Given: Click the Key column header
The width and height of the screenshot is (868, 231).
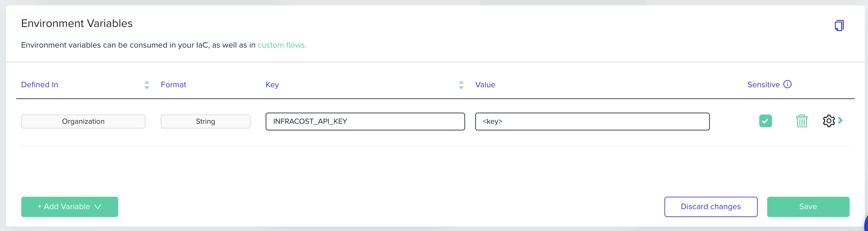Looking at the screenshot, I should [272, 85].
